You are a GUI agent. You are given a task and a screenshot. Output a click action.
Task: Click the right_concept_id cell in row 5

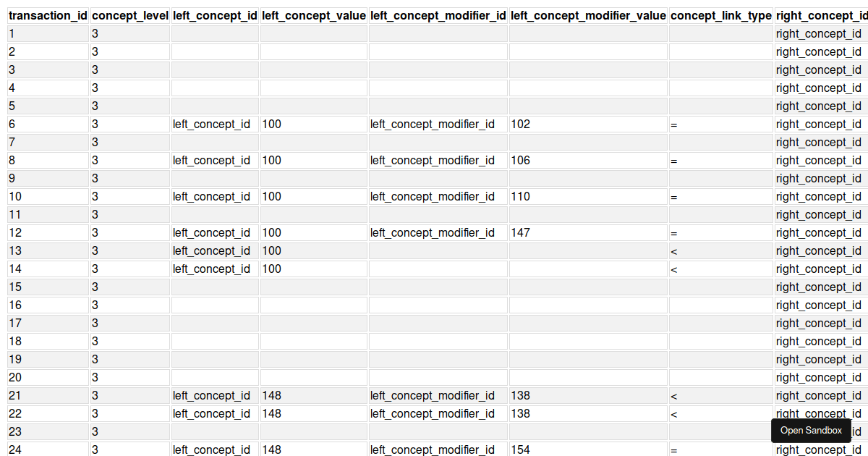coord(819,106)
